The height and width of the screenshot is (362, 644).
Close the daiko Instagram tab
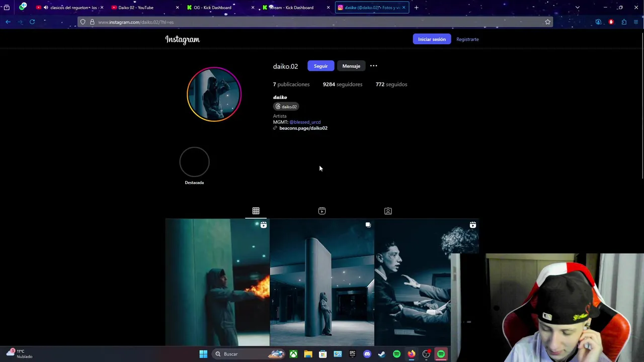point(404,8)
